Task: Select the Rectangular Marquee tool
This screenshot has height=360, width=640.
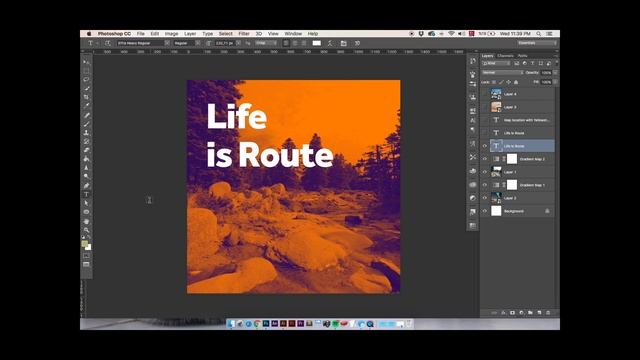Action: coord(86,71)
